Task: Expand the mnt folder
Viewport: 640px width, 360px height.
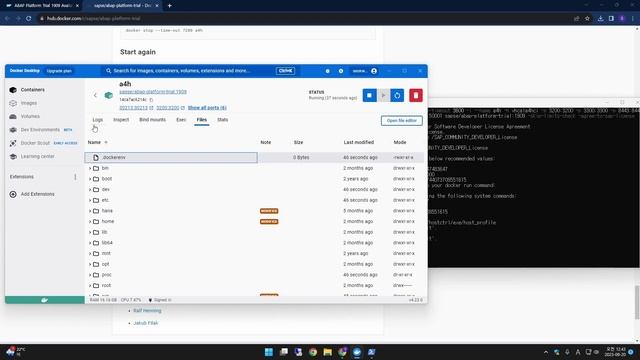Action: [x=90, y=253]
